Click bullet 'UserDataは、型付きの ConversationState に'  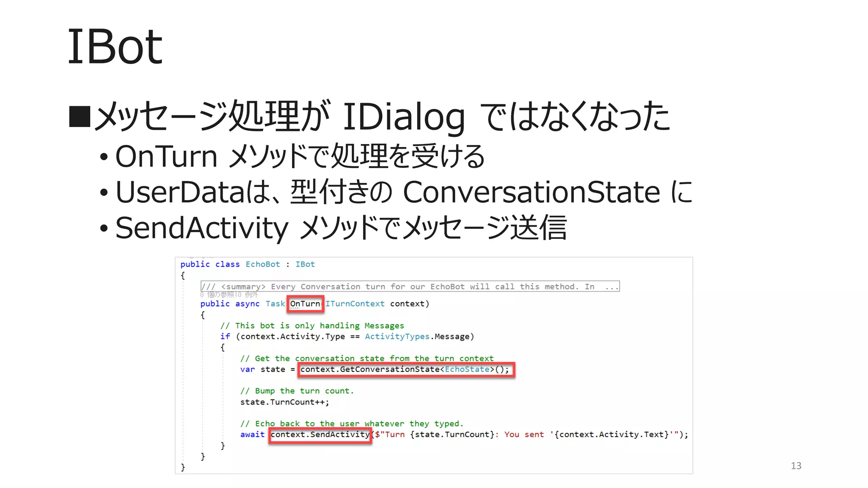pos(403,192)
